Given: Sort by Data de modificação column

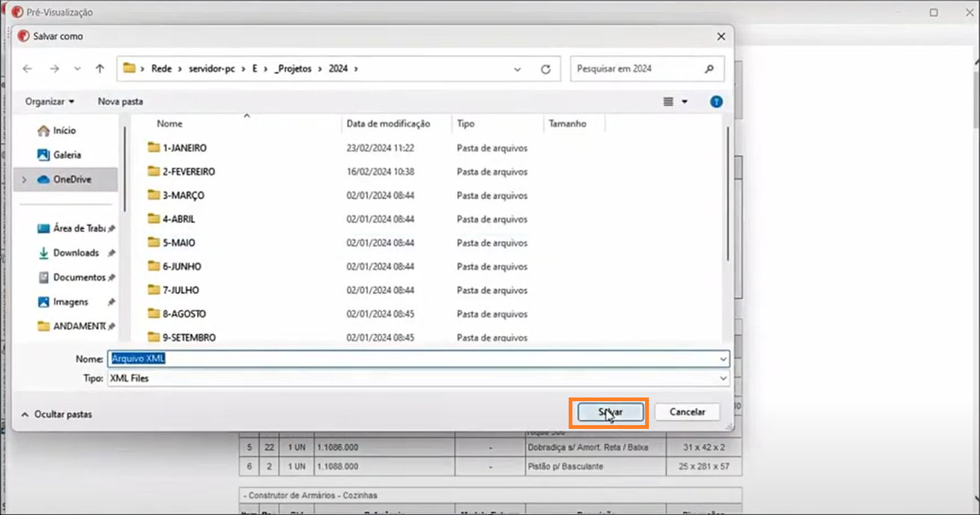Looking at the screenshot, I should pos(388,124).
